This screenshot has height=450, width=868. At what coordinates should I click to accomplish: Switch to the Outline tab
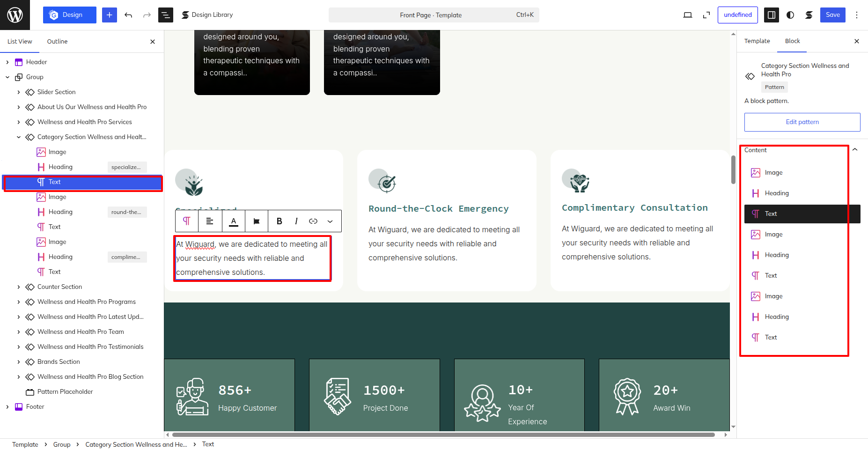[x=57, y=41]
